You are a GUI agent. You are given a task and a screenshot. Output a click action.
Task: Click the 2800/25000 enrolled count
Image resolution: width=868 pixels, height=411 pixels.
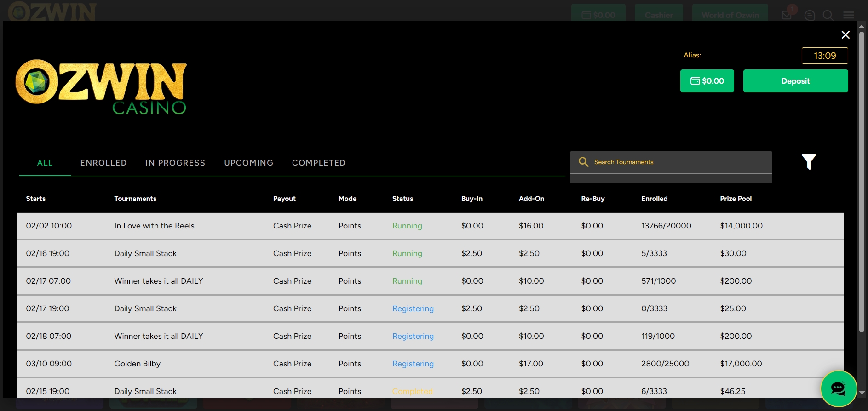coord(666,364)
